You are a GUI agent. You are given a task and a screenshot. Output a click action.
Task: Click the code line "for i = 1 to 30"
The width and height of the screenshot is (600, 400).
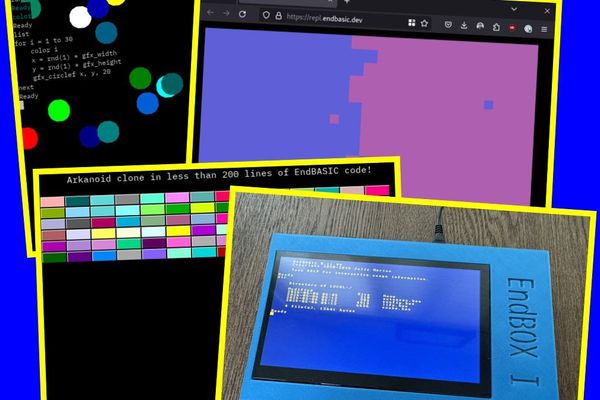(x=44, y=41)
